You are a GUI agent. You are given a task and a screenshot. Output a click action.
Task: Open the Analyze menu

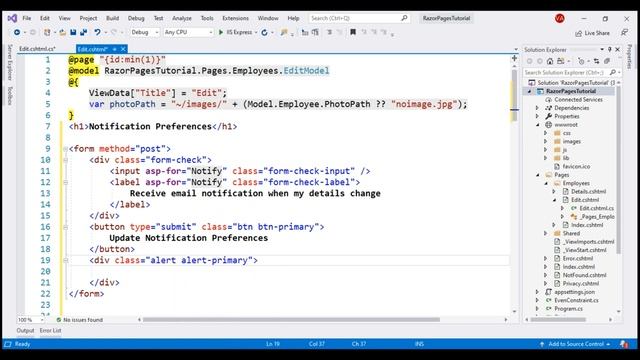tap(182, 18)
